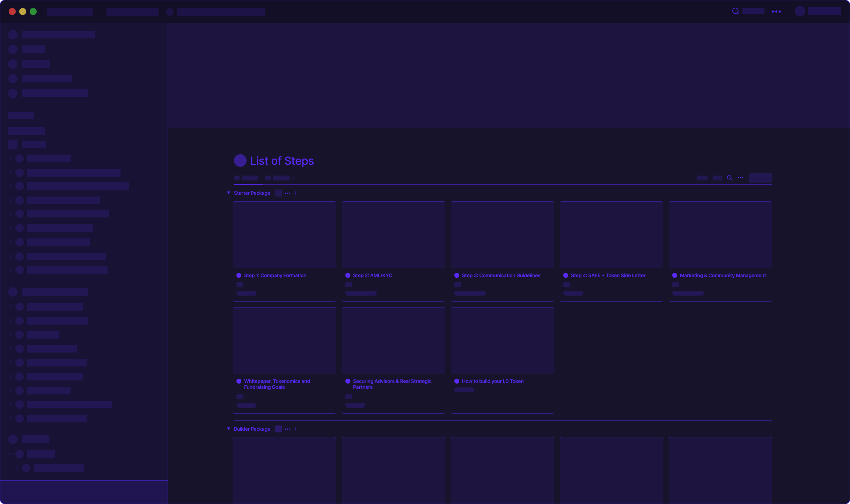Open board options via the ellipsis beside search
Image resolution: width=850 pixels, height=504 pixels.
(x=740, y=178)
